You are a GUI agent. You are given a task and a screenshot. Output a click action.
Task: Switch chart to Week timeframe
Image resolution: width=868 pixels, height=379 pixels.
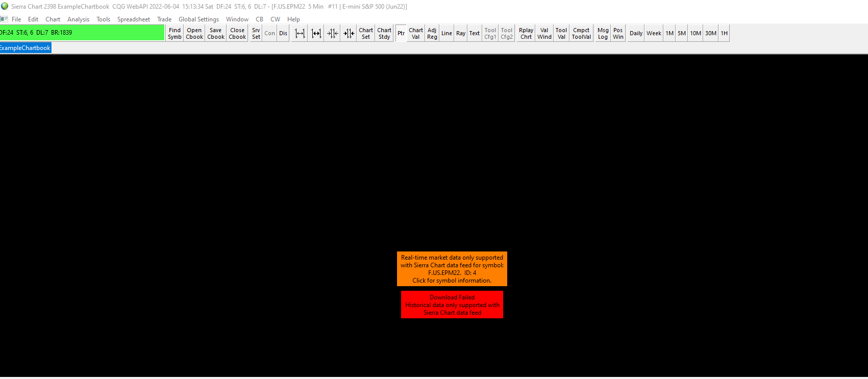[654, 33]
